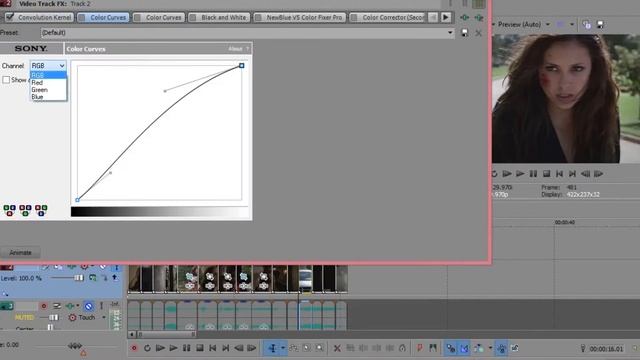640x360 pixels.
Task: Insert a region on the timeline
Action: coord(433,348)
